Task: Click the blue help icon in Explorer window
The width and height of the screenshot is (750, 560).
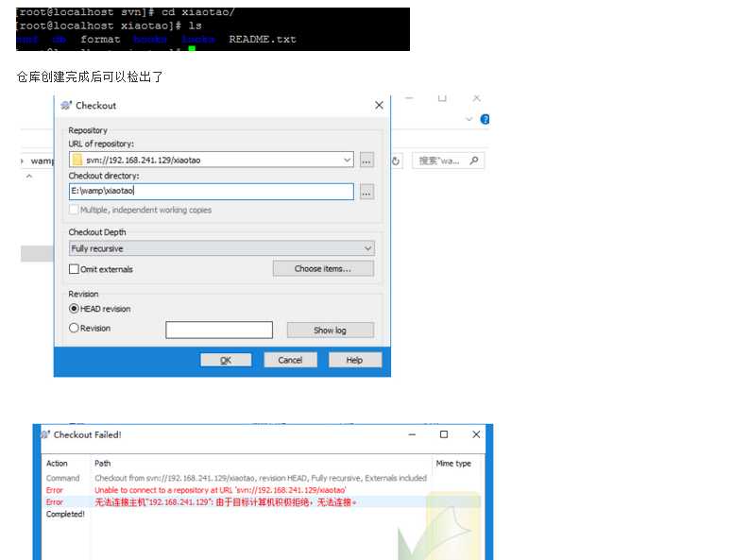Action: click(485, 120)
